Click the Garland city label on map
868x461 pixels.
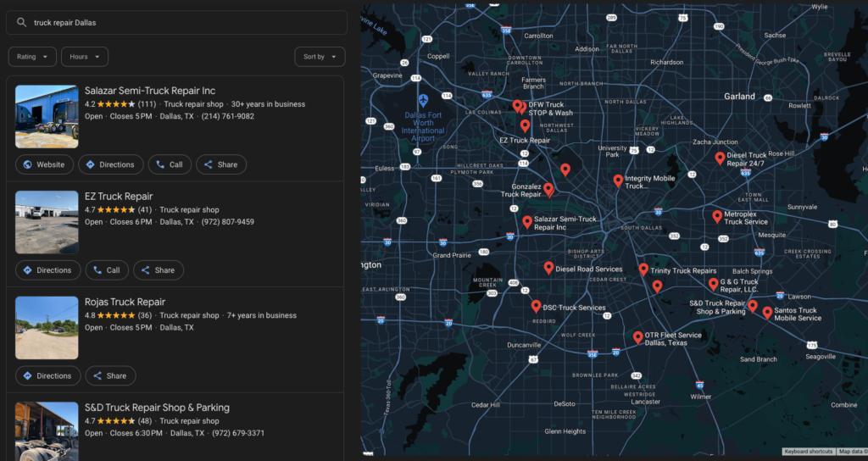click(x=739, y=97)
